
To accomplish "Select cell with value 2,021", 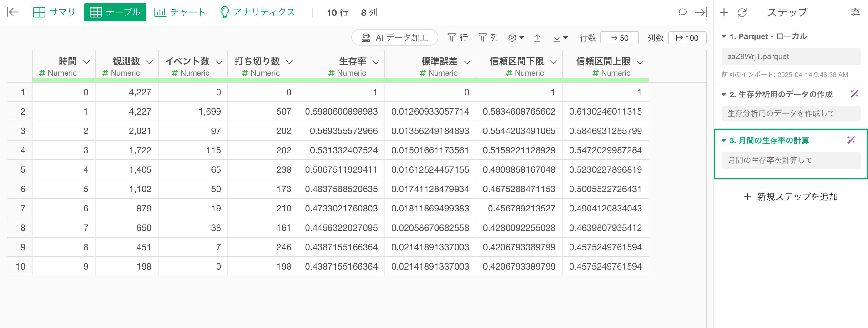I will (127, 131).
